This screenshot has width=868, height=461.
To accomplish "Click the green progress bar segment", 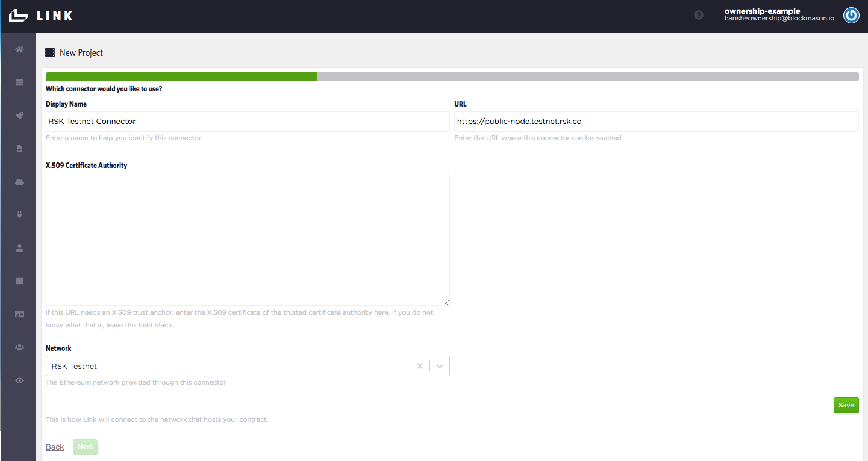I will pyautogui.click(x=181, y=77).
